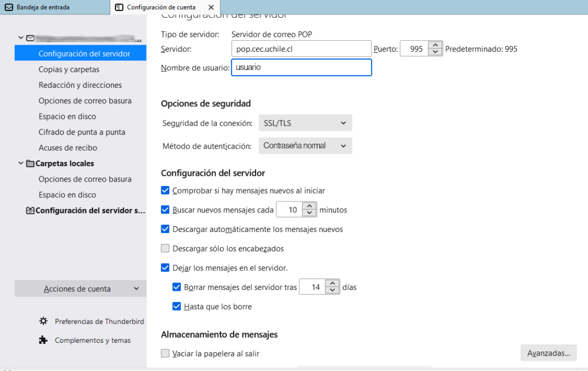This screenshot has height=371, width=588.
Task: Open Seguridad de la conexión dropdown
Action: [x=305, y=123]
